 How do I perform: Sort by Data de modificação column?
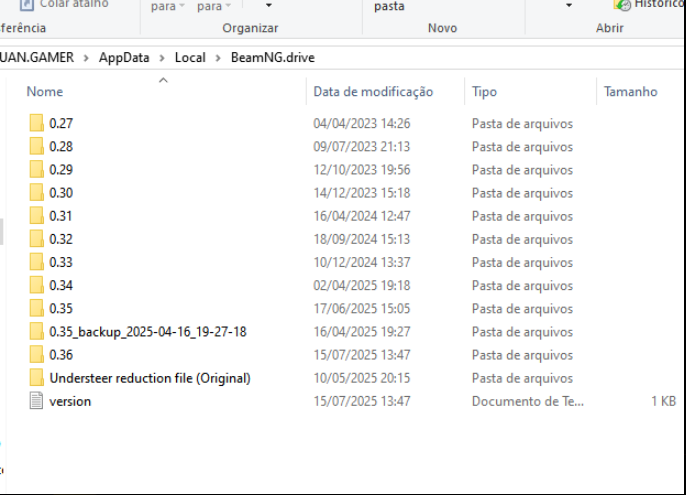point(373,91)
